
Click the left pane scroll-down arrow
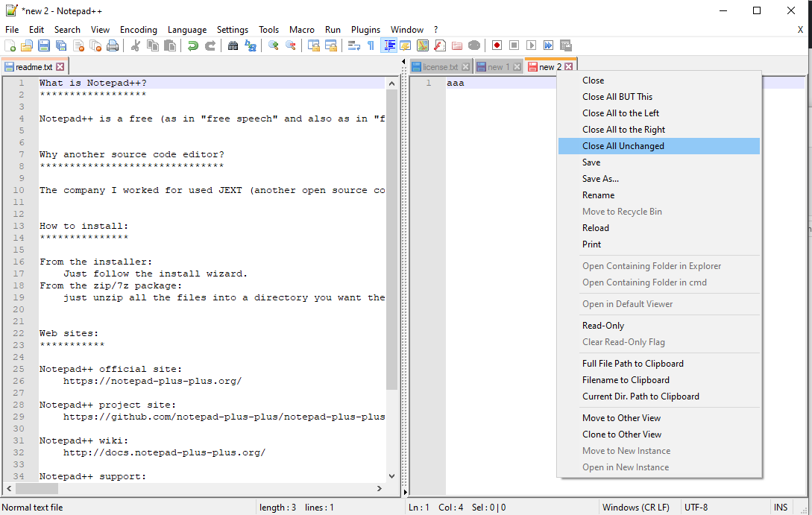coord(391,476)
